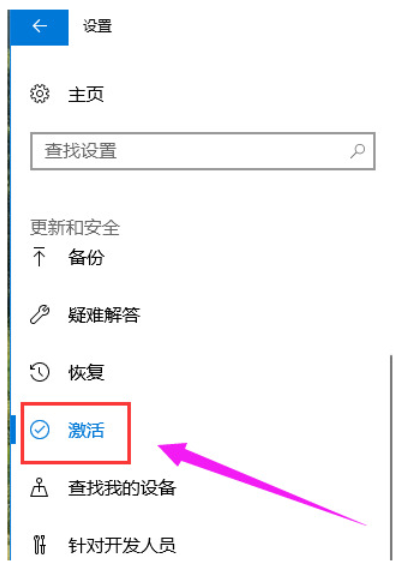Image resolution: width=402 pixels, height=570 pixels.
Task: Click the recovery clock icon
Action: (39, 372)
